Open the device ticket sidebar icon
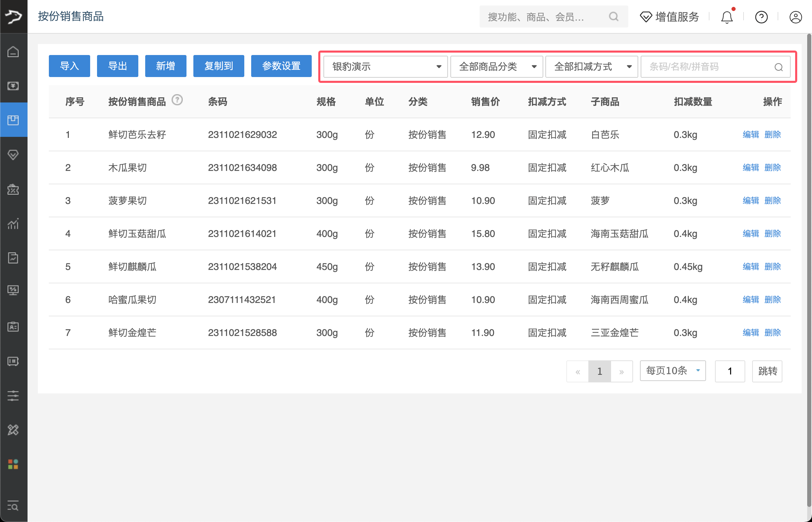The width and height of the screenshot is (812, 522). tap(13, 361)
